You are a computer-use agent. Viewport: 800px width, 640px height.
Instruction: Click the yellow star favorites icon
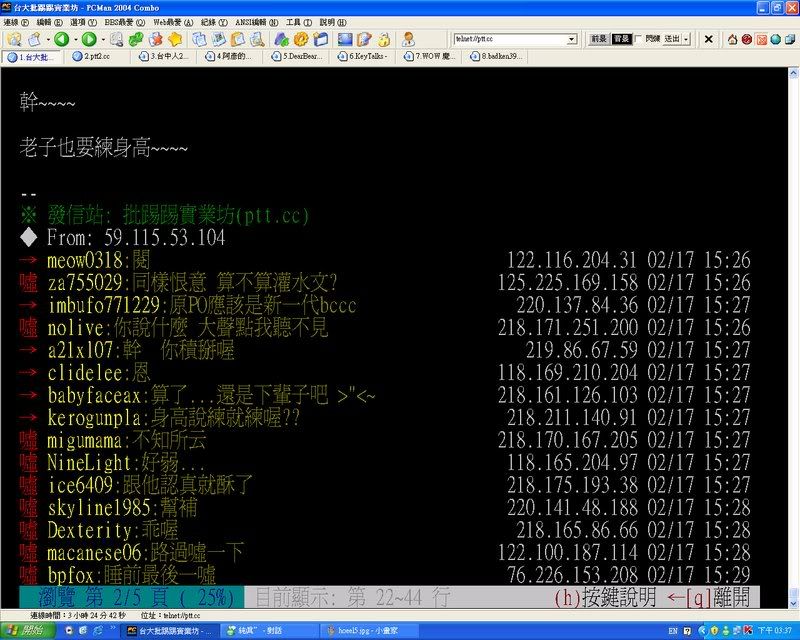point(174,39)
